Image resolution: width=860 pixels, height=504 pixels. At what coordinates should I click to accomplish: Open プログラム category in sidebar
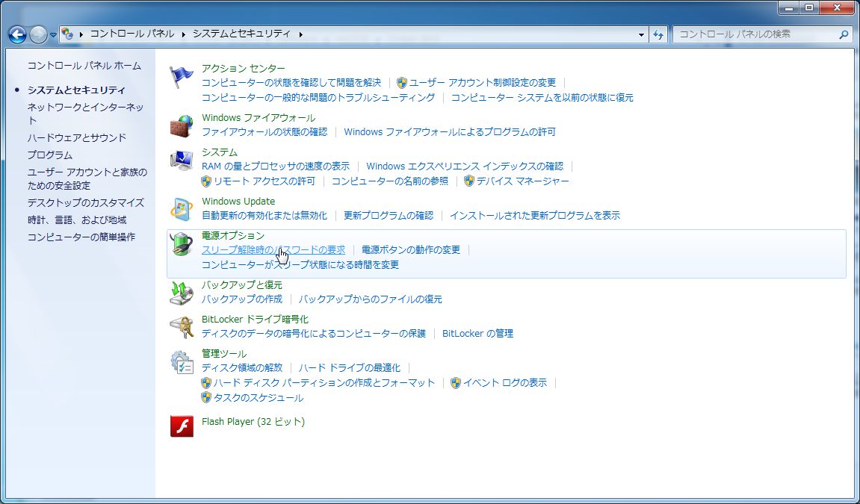pyautogui.click(x=50, y=155)
